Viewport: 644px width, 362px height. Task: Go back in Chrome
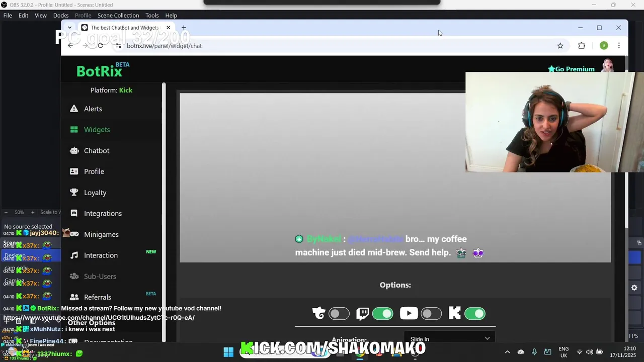(x=70, y=46)
